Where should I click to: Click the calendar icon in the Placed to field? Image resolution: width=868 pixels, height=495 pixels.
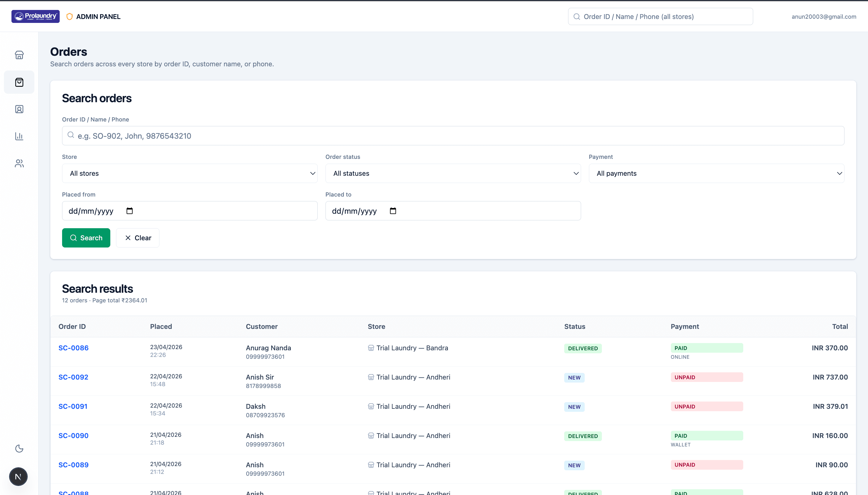tap(393, 210)
